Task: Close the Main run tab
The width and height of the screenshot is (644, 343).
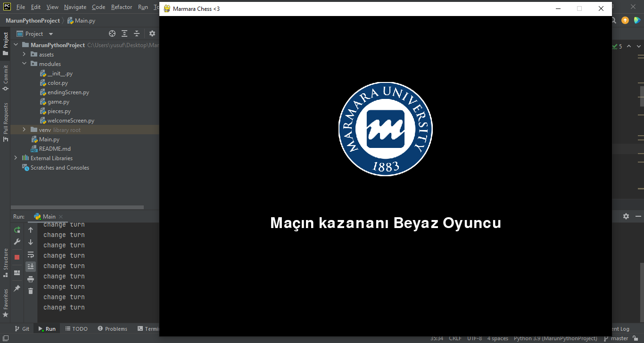Action: [x=61, y=217]
